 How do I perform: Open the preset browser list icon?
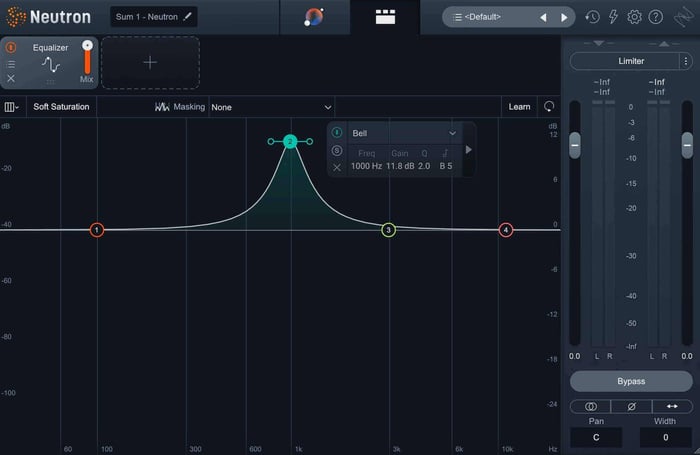tap(457, 17)
